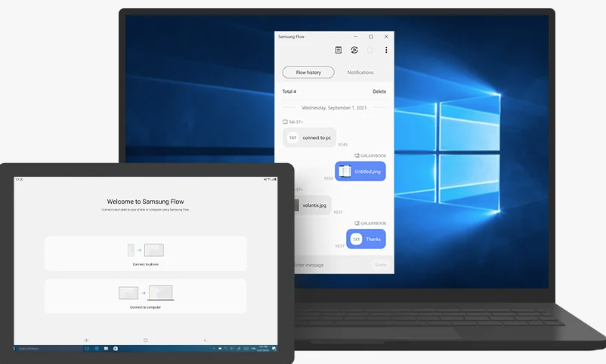
Task: Tap the tablet's recent apps navigation icon
Action: point(86,341)
